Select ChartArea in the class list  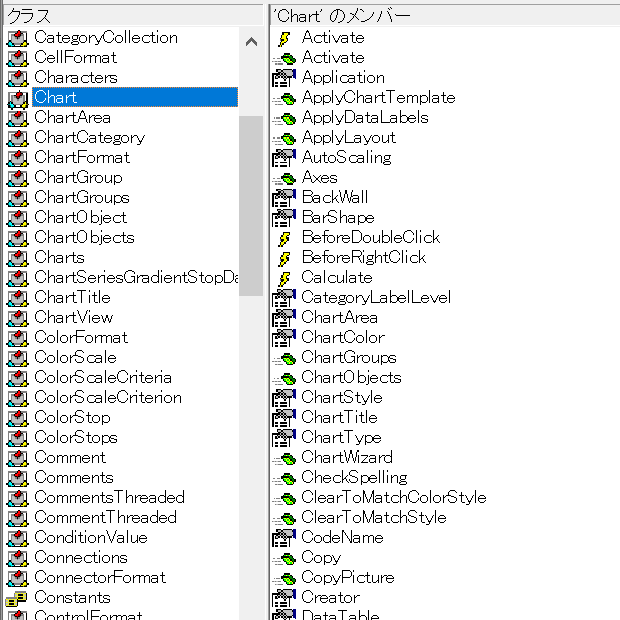(72, 117)
